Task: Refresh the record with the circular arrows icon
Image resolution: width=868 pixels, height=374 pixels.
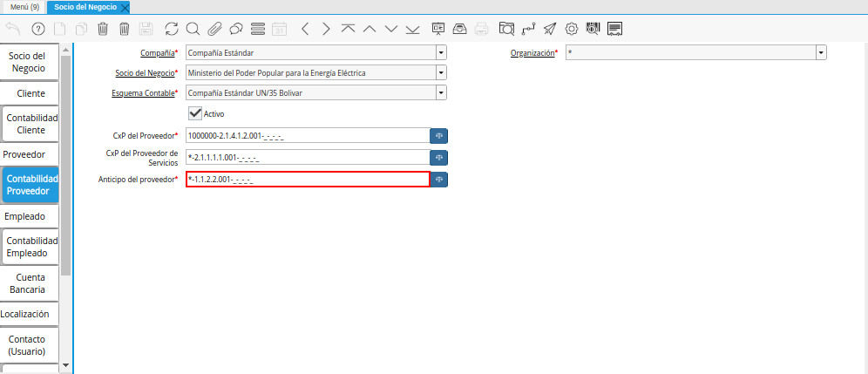Action: coord(172,29)
